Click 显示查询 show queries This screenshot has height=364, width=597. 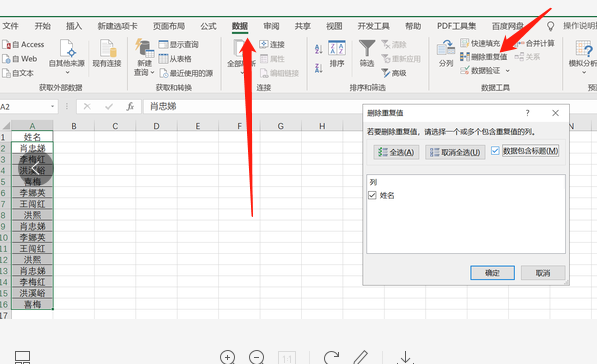[178, 45]
